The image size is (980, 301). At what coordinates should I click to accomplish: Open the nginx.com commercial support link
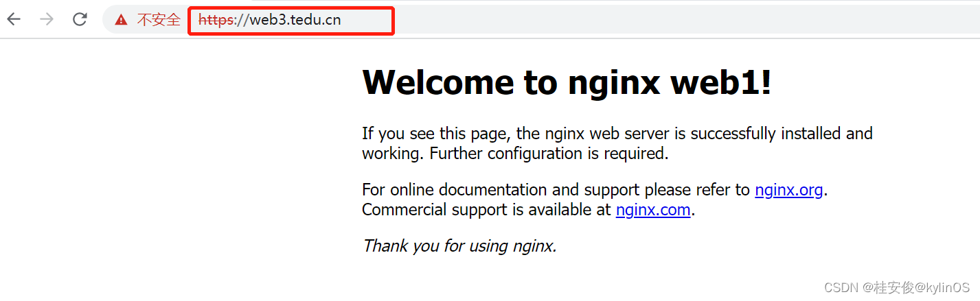pyautogui.click(x=653, y=210)
